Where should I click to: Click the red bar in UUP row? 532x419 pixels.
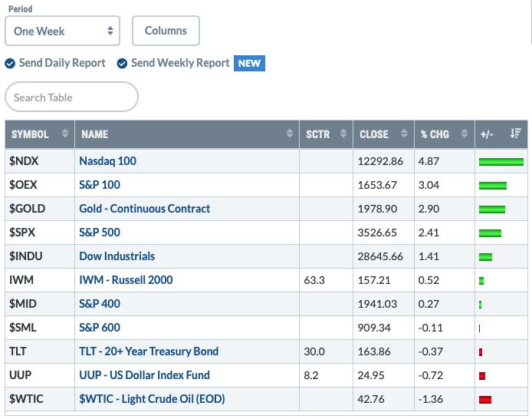point(482,375)
